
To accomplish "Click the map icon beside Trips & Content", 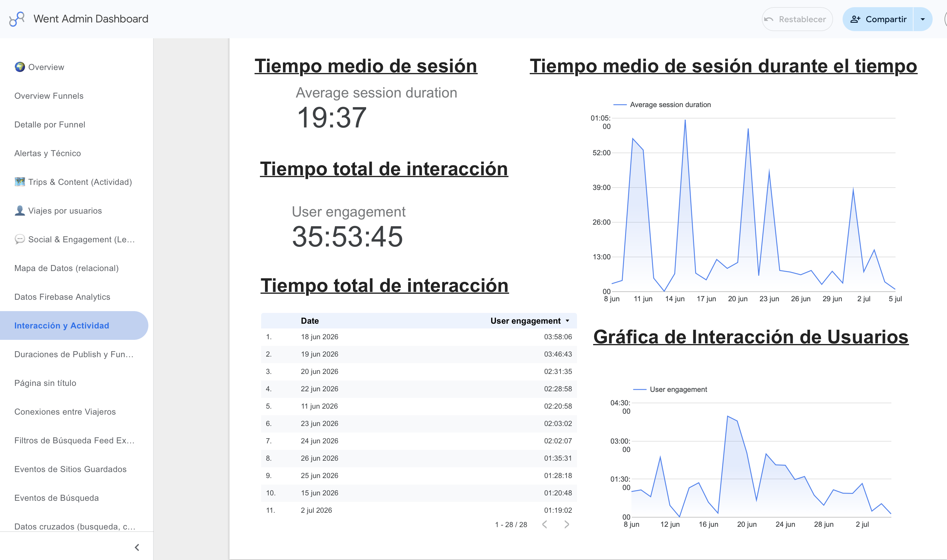I will point(20,182).
